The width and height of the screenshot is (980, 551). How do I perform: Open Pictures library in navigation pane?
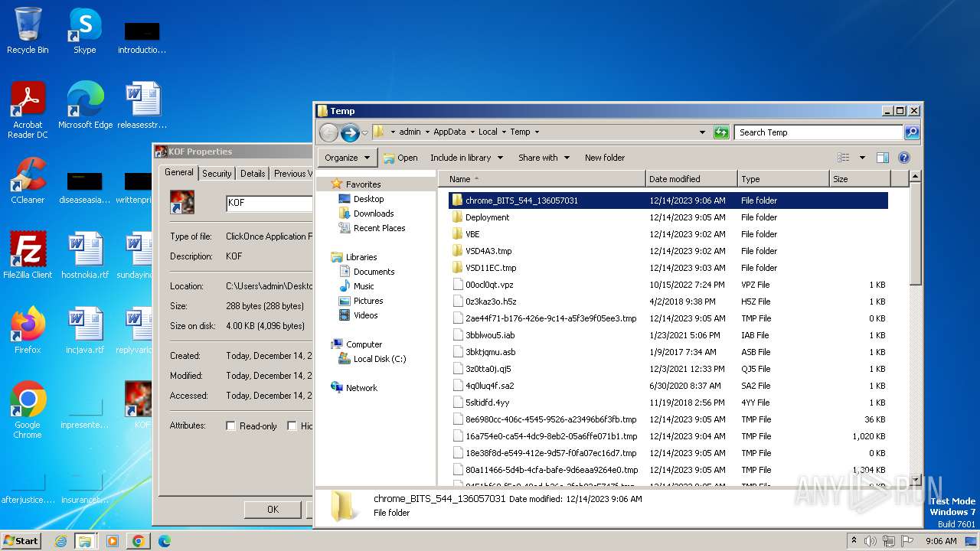pos(368,301)
